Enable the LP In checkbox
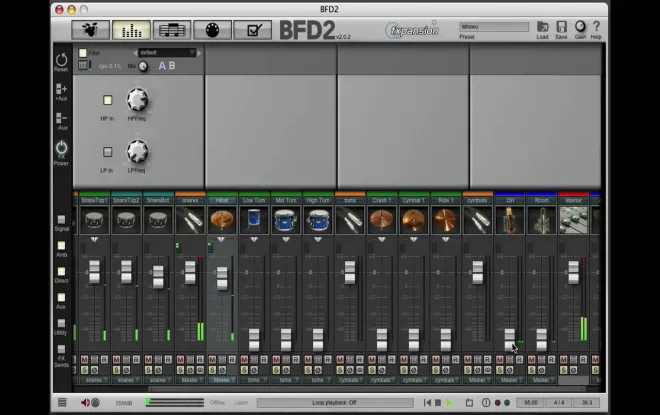This screenshot has width=660, height=415. 108,152
